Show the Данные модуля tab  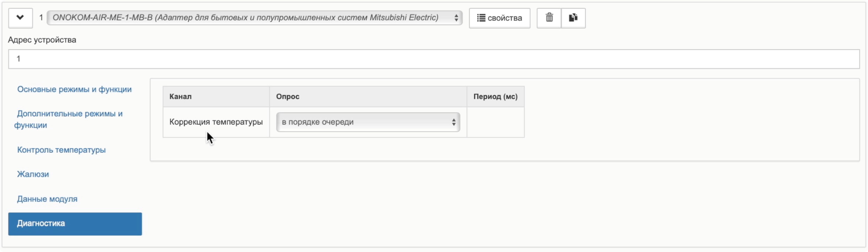47,199
